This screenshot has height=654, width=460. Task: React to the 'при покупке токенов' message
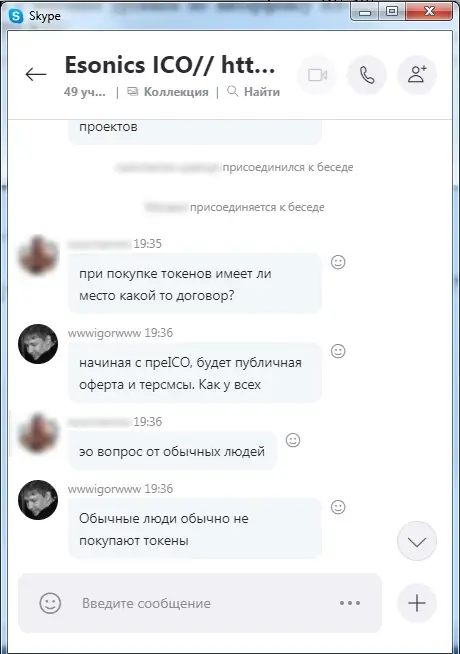338,262
